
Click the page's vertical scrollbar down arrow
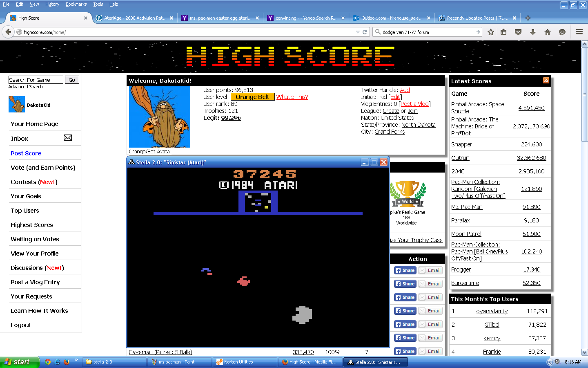pos(584,352)
